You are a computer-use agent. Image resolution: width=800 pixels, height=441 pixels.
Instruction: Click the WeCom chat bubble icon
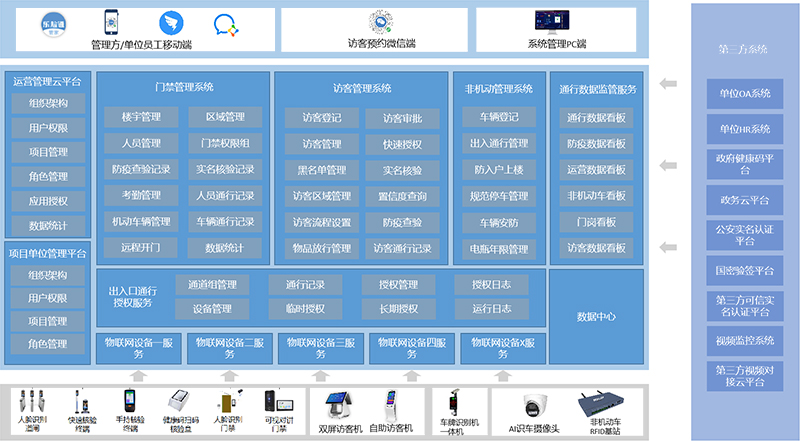227,23
